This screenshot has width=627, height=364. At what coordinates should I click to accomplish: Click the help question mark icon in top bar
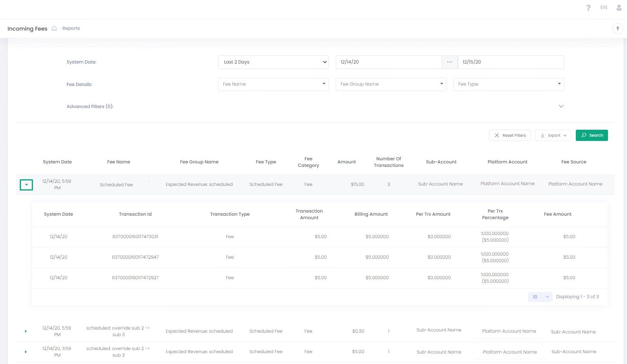pos(588,8)
